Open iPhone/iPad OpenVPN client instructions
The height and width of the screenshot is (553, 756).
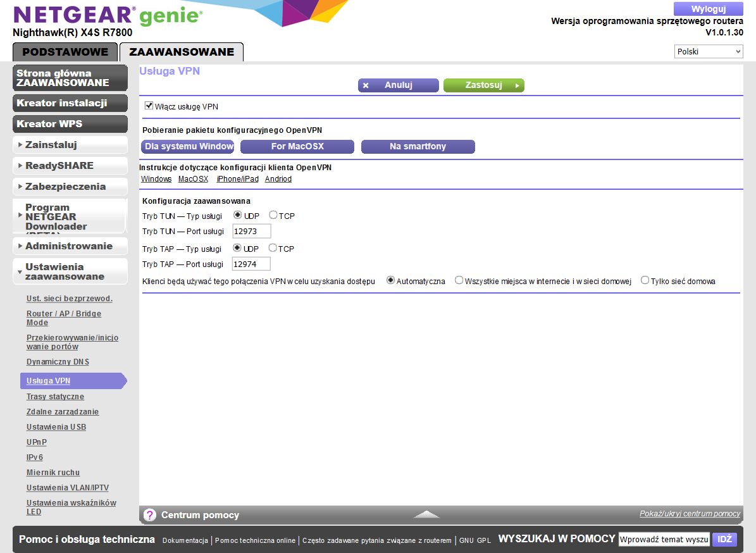coord(238,179)
